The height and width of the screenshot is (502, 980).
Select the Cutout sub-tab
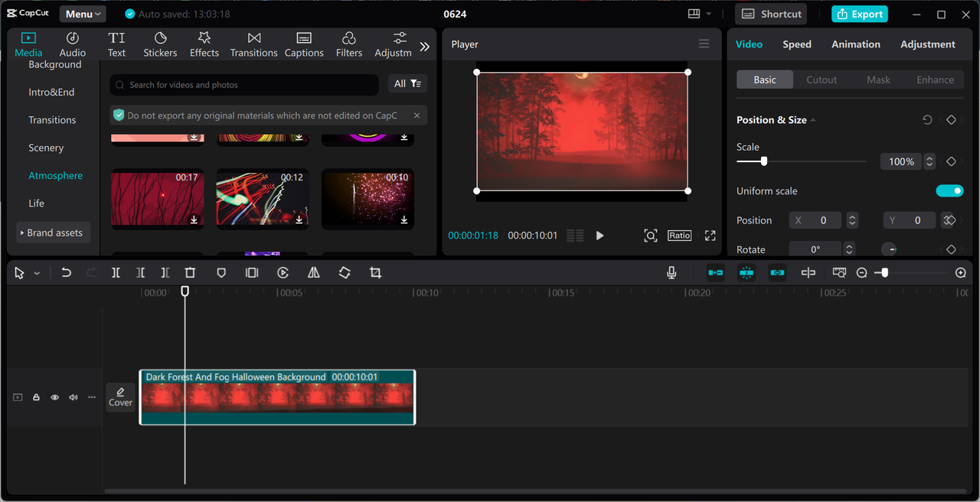coord(822,80)
